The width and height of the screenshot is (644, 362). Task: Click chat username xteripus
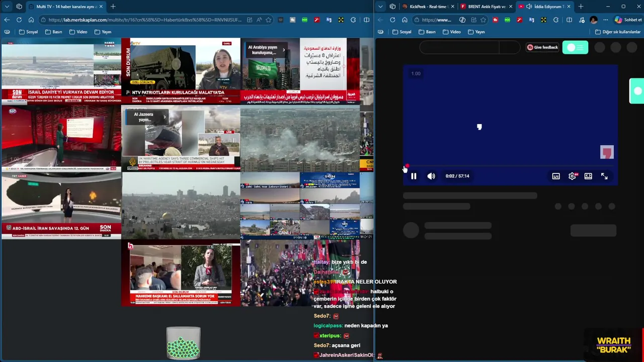pyautogui.click(x=330, y=335)
